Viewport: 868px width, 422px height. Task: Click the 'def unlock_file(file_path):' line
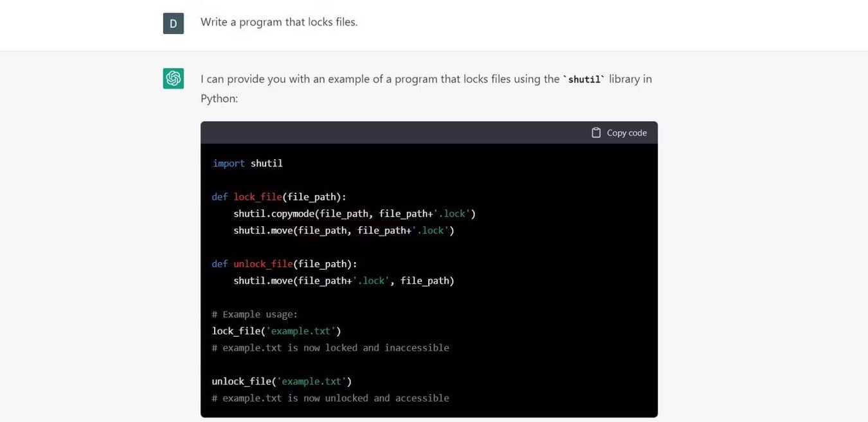284,264
